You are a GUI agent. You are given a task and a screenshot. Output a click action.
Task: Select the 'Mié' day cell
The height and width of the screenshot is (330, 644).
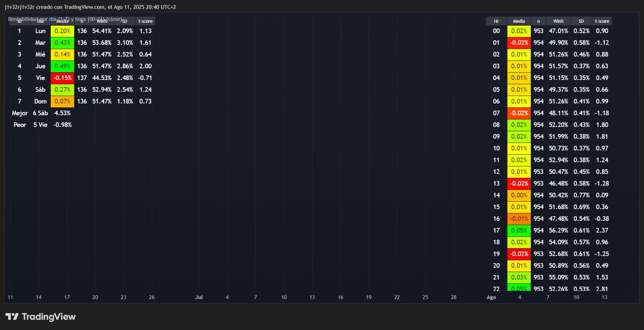(x=41, y=54)
